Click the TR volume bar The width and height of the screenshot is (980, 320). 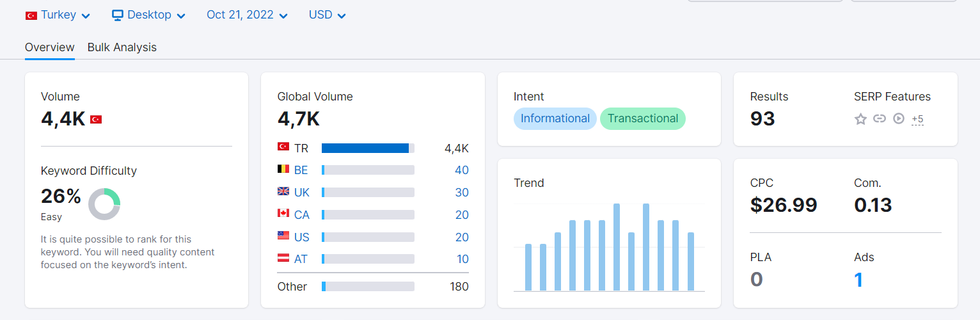(x=368, y=148)
